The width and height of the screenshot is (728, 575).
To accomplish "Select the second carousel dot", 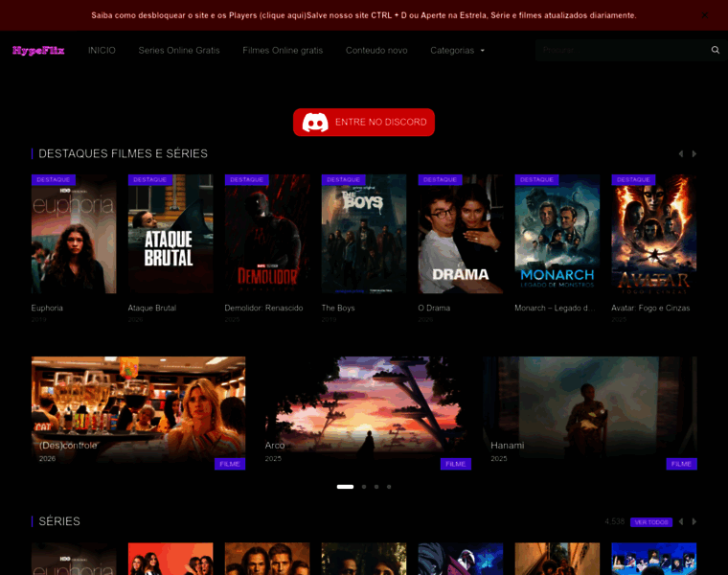I will (x=364, y=487).
